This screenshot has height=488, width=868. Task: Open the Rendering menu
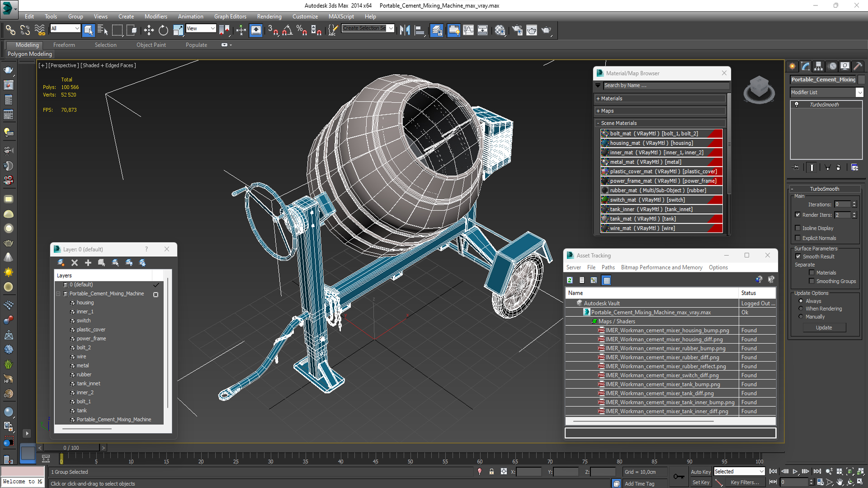pos(269,16)
